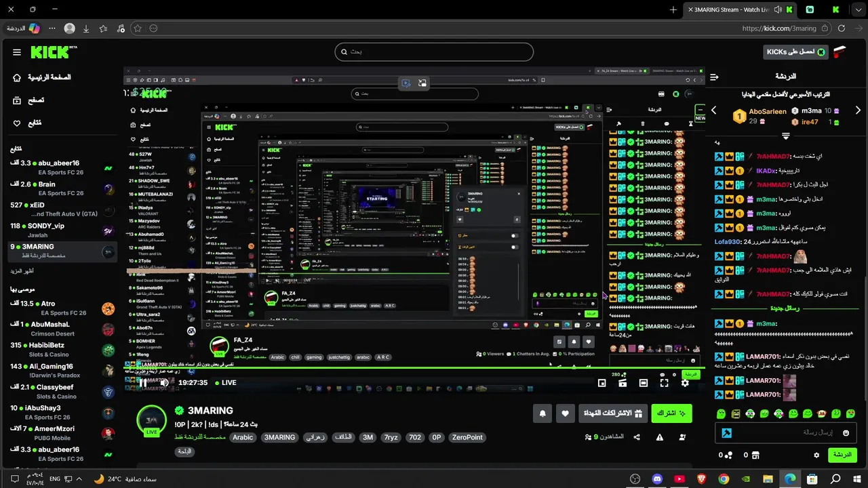Click the share stream icon
The height and width of the screenshot is (488, 868).
(x=637, y=438)
